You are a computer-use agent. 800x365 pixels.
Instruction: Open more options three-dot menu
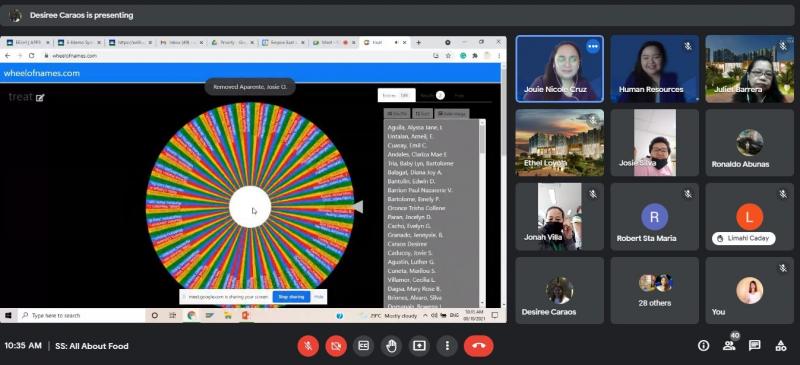click(x=447, y=346)
